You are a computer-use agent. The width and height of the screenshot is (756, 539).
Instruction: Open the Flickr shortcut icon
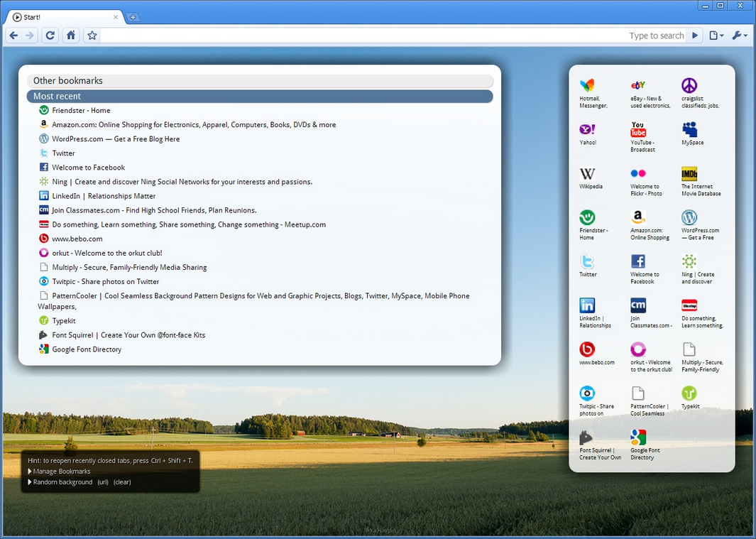638,173
